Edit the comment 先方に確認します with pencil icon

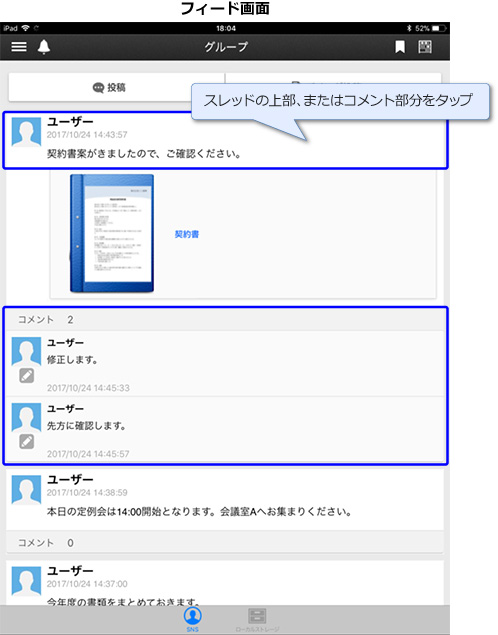pos(27,441)
